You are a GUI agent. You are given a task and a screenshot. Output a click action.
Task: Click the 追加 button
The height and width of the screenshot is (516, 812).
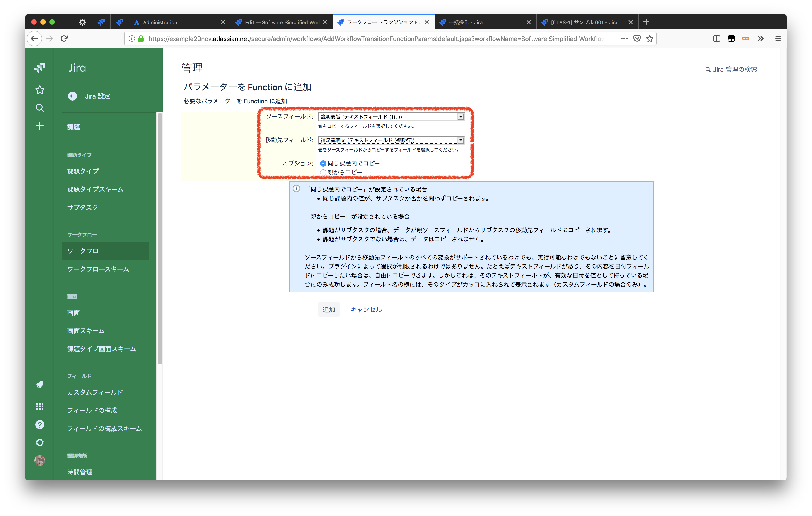(329, 309)
